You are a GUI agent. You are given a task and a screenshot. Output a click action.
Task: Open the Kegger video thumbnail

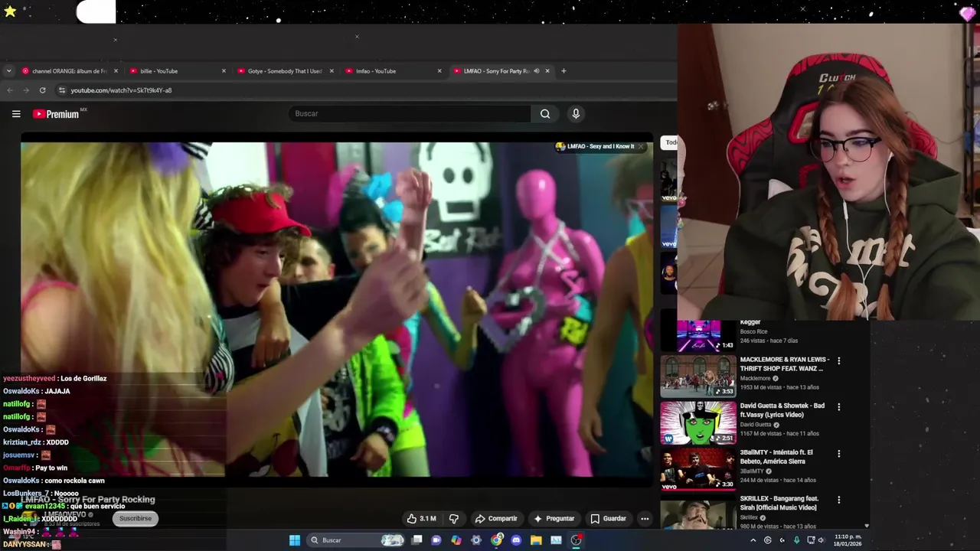point(698,335)
